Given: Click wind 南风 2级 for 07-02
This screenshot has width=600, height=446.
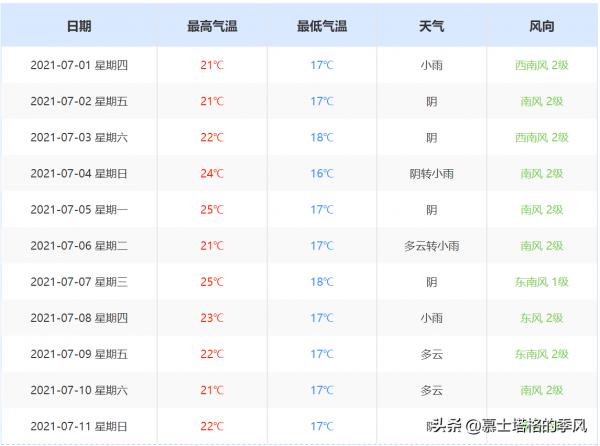Looking at the screenshot, I should 541,101.
